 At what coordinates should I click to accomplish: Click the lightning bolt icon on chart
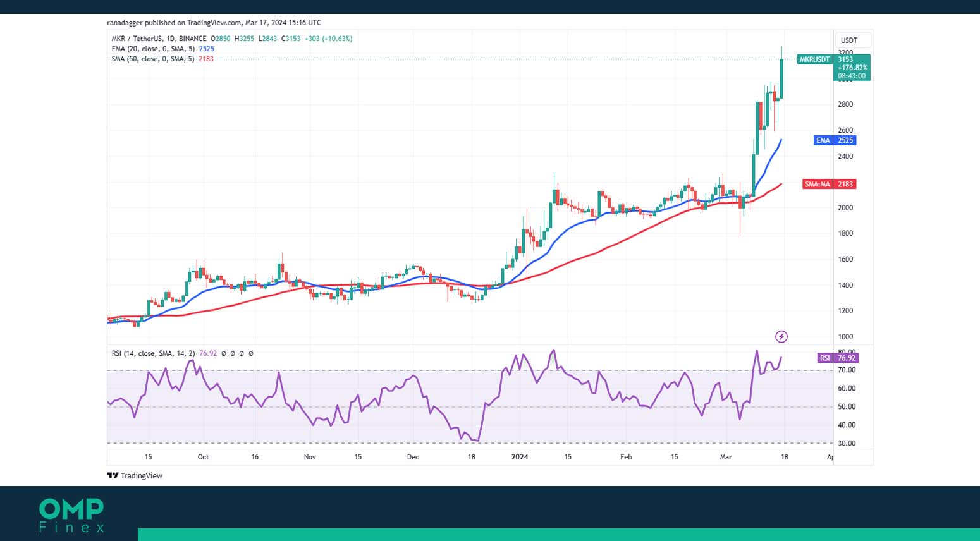tap(781, 336)
